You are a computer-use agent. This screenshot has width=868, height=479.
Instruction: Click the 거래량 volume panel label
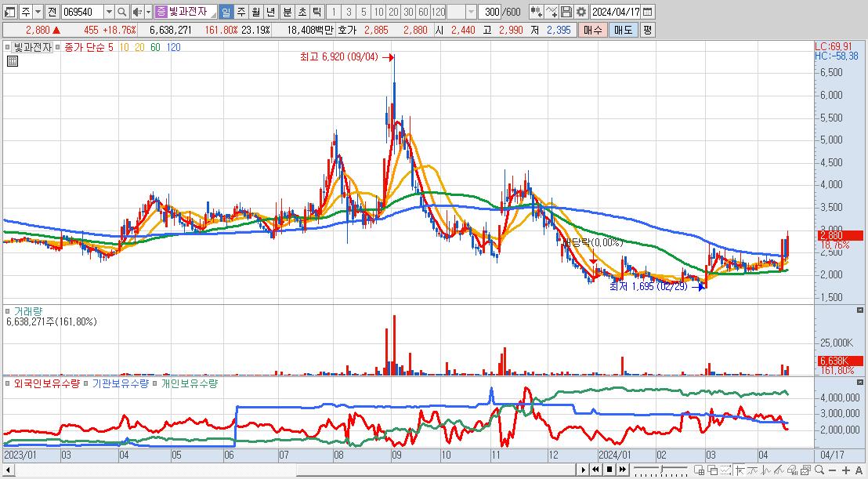(27, 312)
